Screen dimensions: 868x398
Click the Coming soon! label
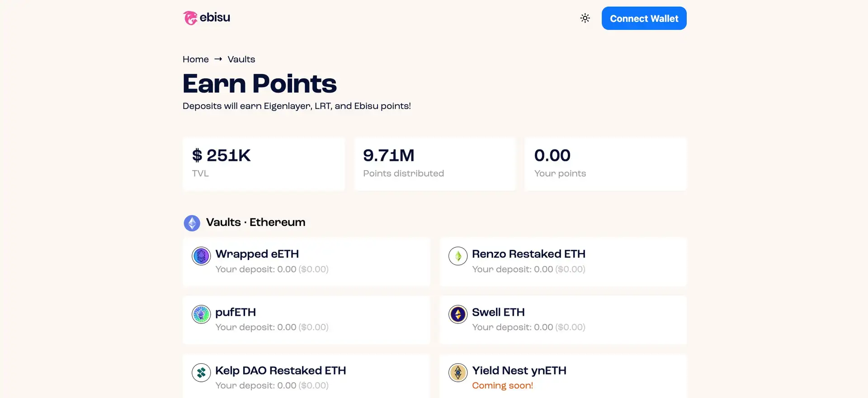502,385
